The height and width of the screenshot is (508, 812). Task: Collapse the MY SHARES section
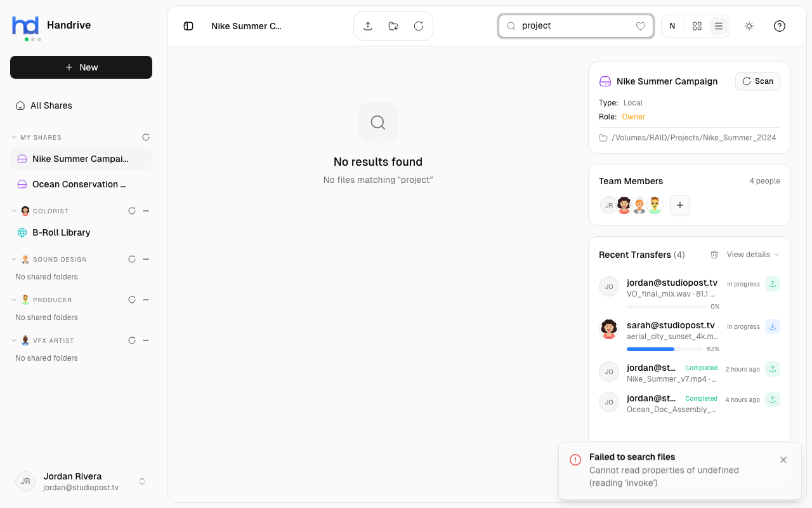(x=14, y=137)
